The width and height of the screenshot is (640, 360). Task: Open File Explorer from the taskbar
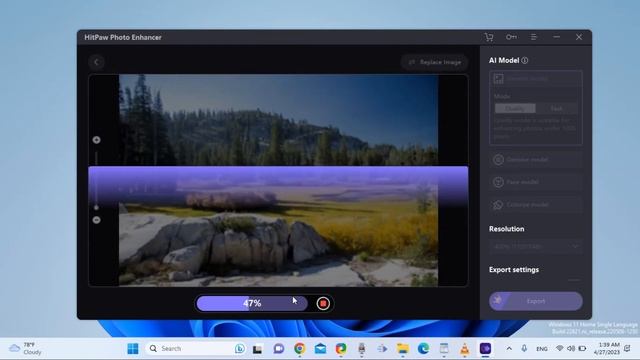403,349
